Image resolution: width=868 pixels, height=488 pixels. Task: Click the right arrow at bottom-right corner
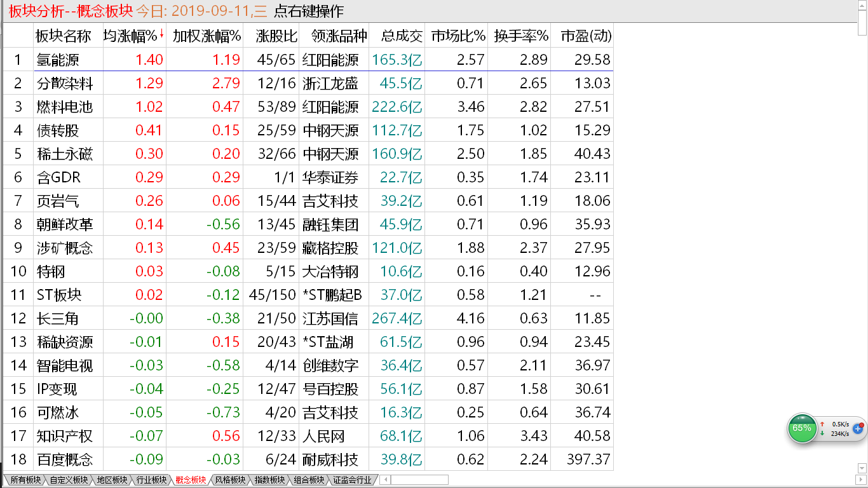(862, 480)
